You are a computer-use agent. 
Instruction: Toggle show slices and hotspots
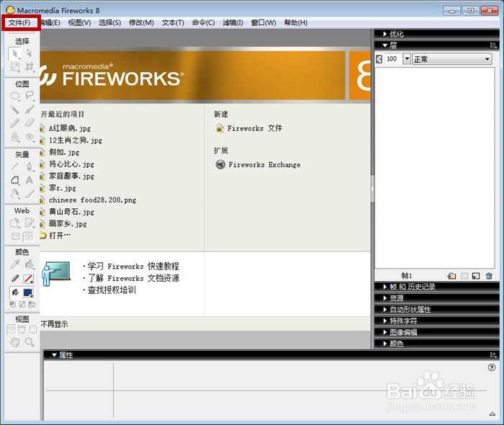coord(29,237)
